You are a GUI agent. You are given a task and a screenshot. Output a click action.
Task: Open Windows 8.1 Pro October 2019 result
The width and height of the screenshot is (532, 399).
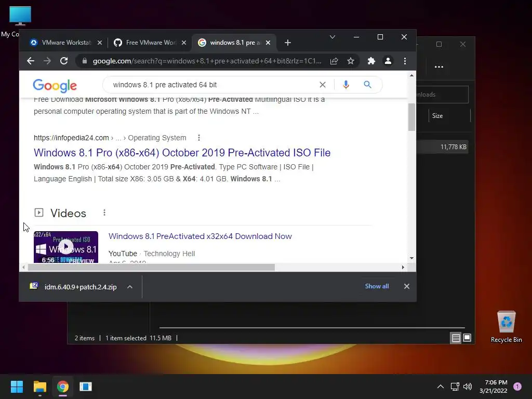[182, 153]
